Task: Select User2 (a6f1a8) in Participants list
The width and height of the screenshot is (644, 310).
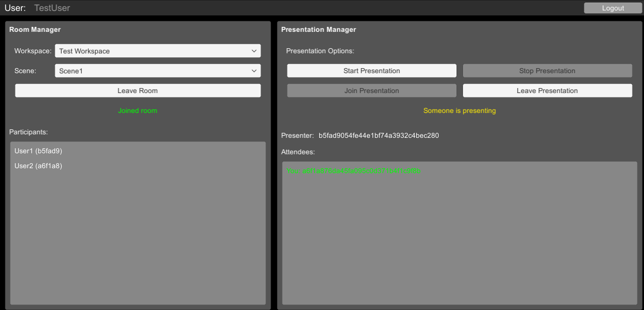Action: 38,166
